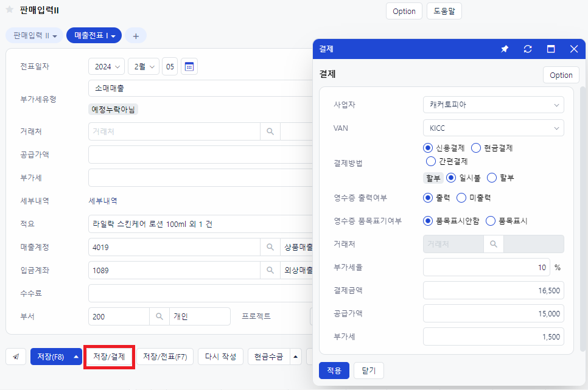Viewport: 588px width, 390px height.
Task: Click 부가세율 field showing 10
Action: (486, 267)
